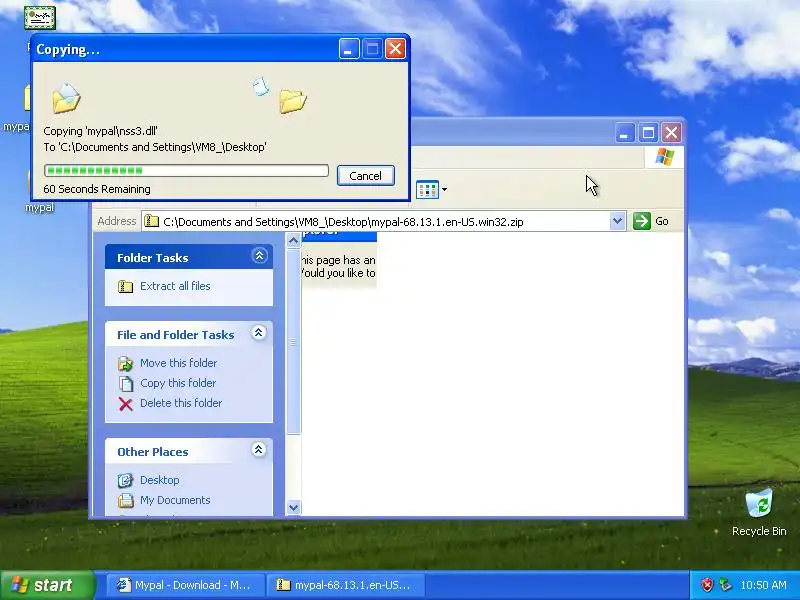Select the certificate desktop icon at top left

pyautogui.click(x=40, y=18)
